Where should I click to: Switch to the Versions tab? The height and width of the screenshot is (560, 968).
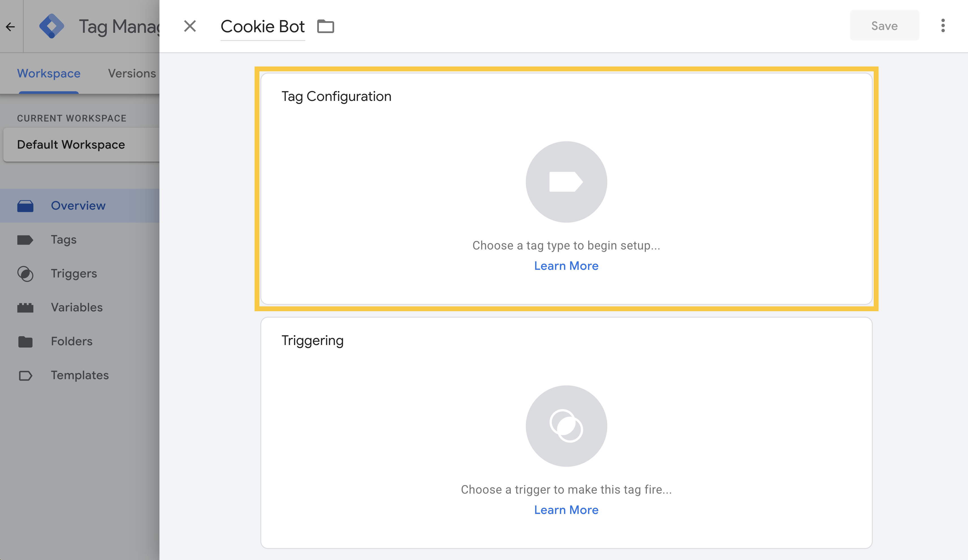tap(132, 73)
